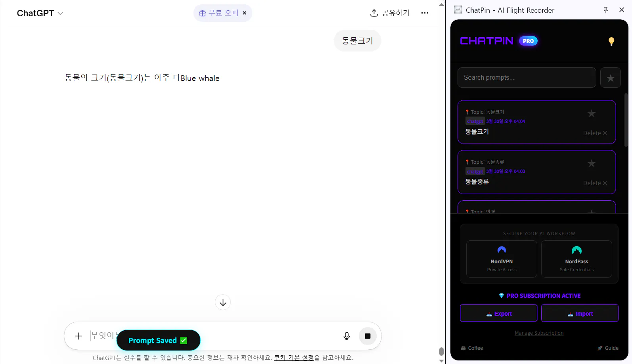The width and height of the screenshot is (632, 364).
Task: Open the Manage Subscription link
Action: [539, 333]
